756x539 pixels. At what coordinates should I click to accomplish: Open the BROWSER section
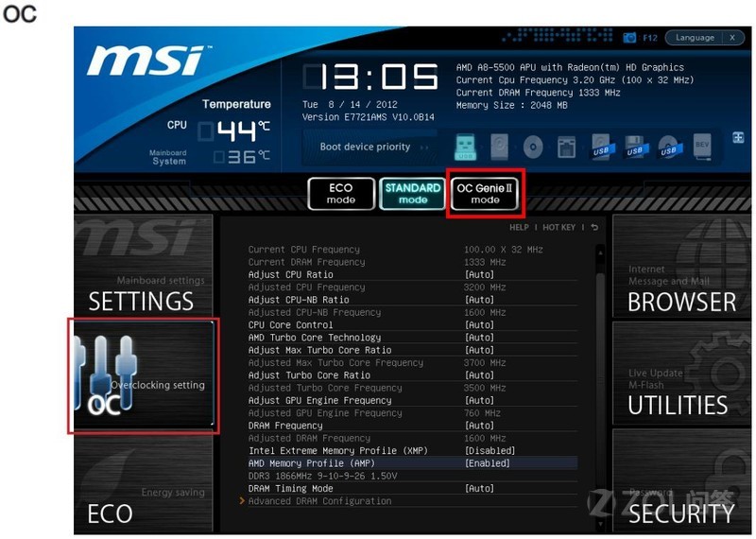pyautogui.click(x=681, y=267)
